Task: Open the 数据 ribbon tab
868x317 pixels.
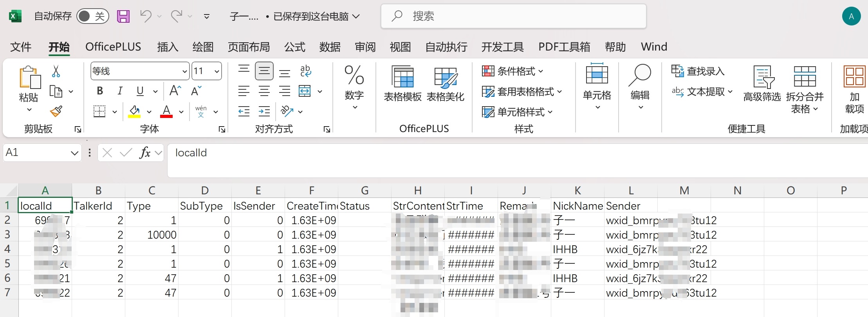Action: point(330,47)
